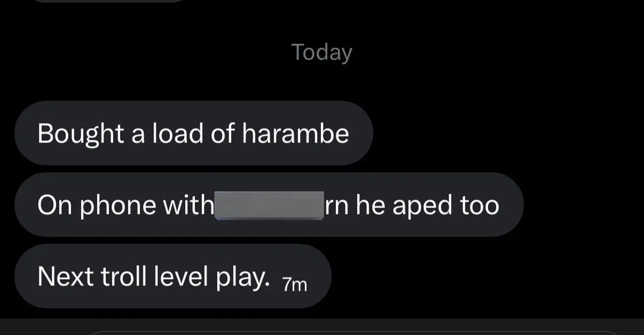This screenshot has width=644, height=335.
Task: Click the "Today" date separator label
Action: [x=322, y=53]
